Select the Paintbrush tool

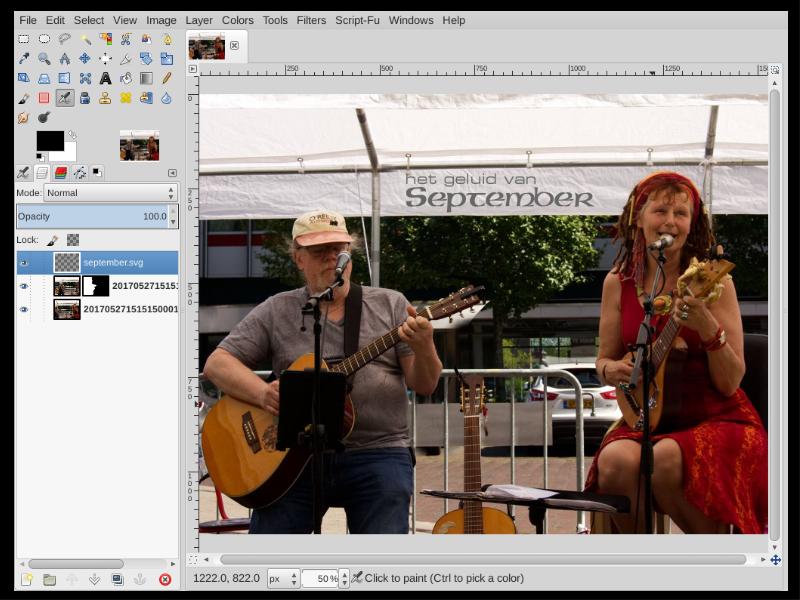23,98
